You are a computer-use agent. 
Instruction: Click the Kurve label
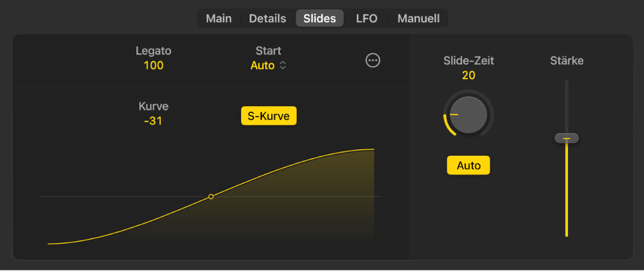tap(154, 107)
